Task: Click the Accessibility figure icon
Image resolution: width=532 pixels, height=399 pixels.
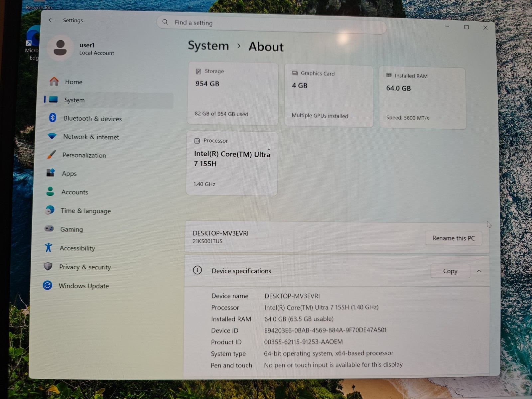Action: [x=49, y=247]
